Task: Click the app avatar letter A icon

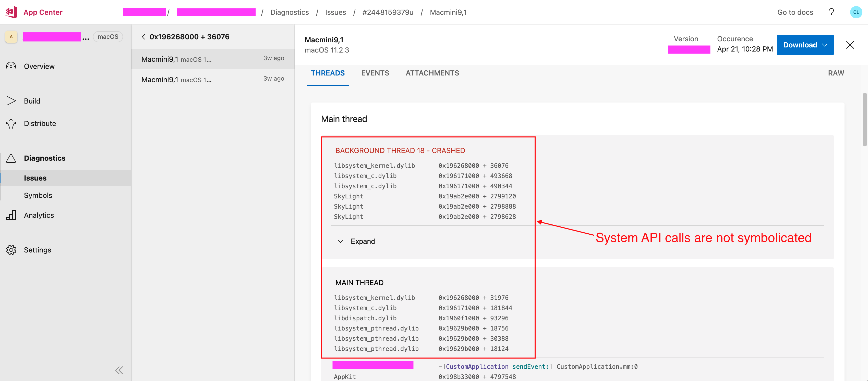Action: [x=11, y=37]
